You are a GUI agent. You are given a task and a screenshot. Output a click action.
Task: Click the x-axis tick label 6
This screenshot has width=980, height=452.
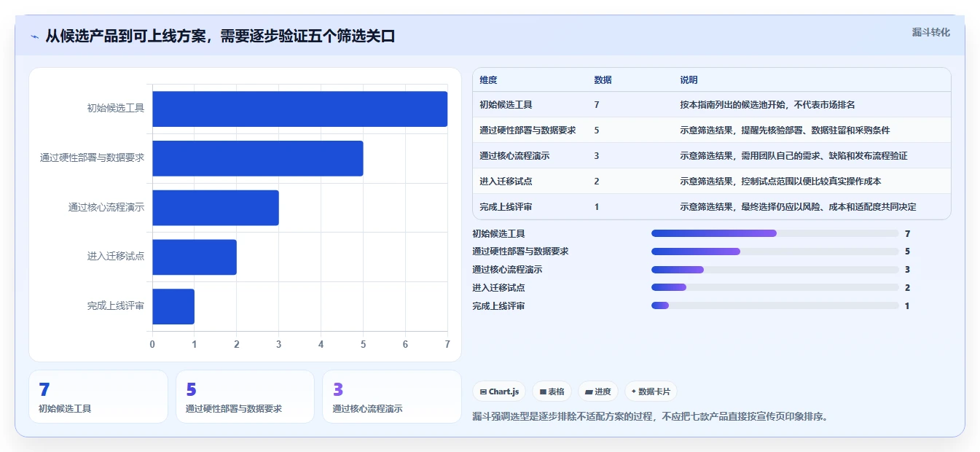click(x=405, y=344)
